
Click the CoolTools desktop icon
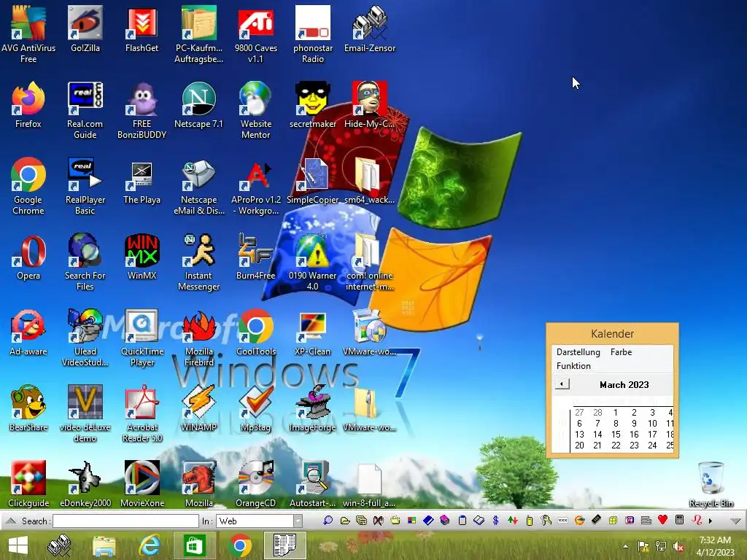click(x=256, y=332)
